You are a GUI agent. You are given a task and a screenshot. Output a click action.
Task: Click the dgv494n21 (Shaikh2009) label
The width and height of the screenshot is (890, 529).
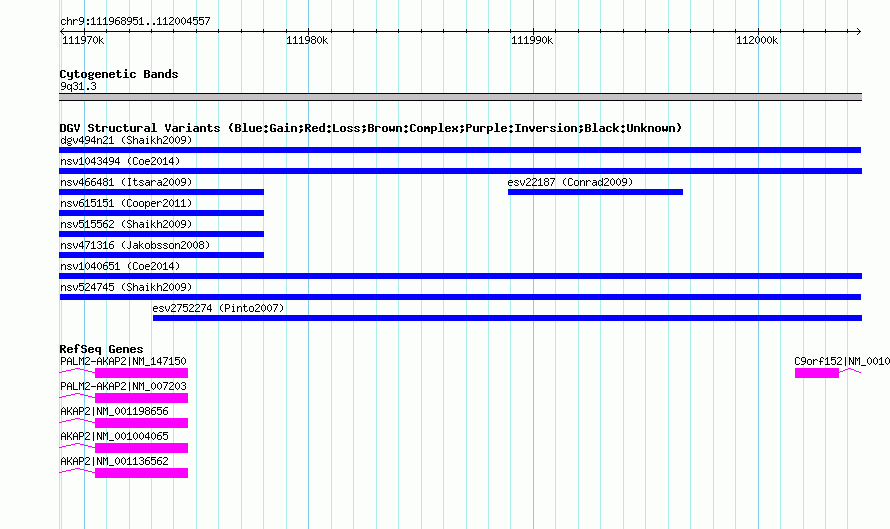126,140
